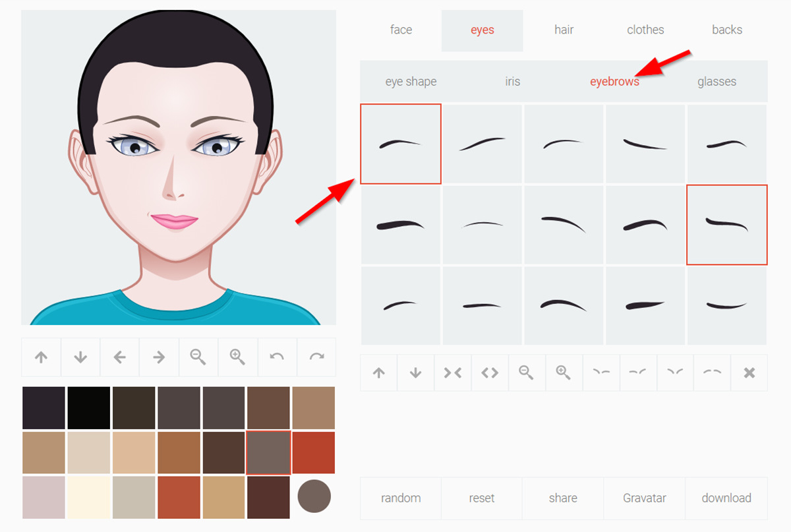Click the Redo arrow below the avatar preview
The width and height of the screenshot is (791, 532).
[x=316, y=357]
